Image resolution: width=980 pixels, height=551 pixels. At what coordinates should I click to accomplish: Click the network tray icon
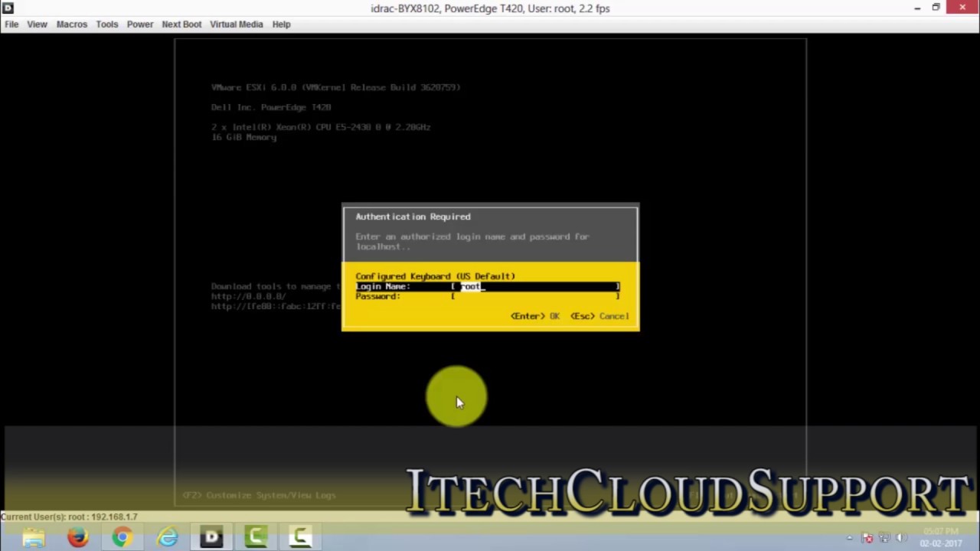(885, 538)
